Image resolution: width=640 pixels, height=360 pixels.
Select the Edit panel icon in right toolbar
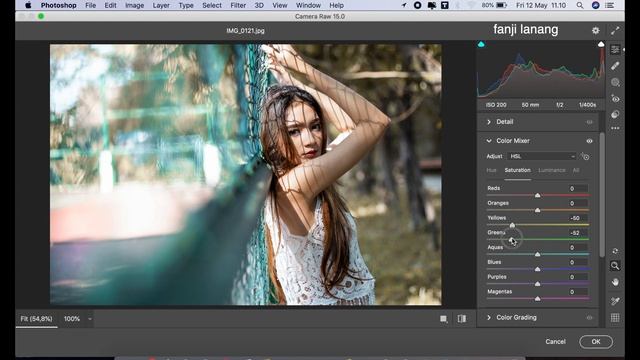(615, 49)
